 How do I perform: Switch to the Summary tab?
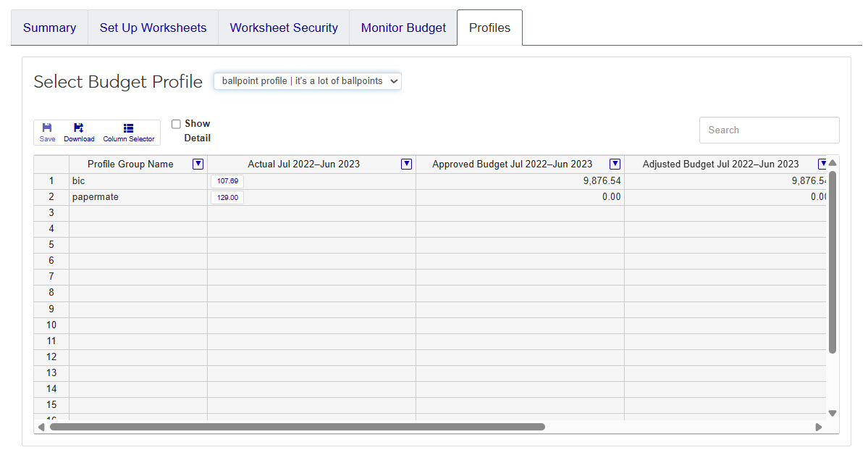49,28
